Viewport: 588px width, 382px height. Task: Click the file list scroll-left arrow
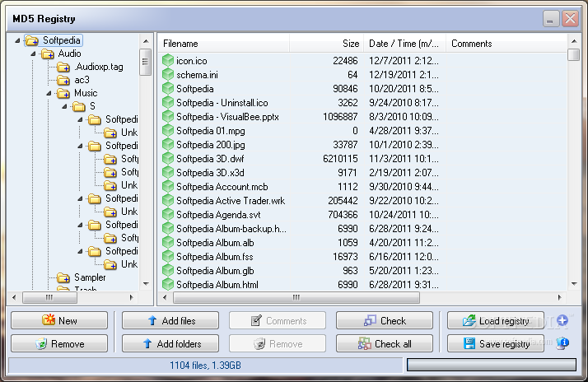(165, 298)
